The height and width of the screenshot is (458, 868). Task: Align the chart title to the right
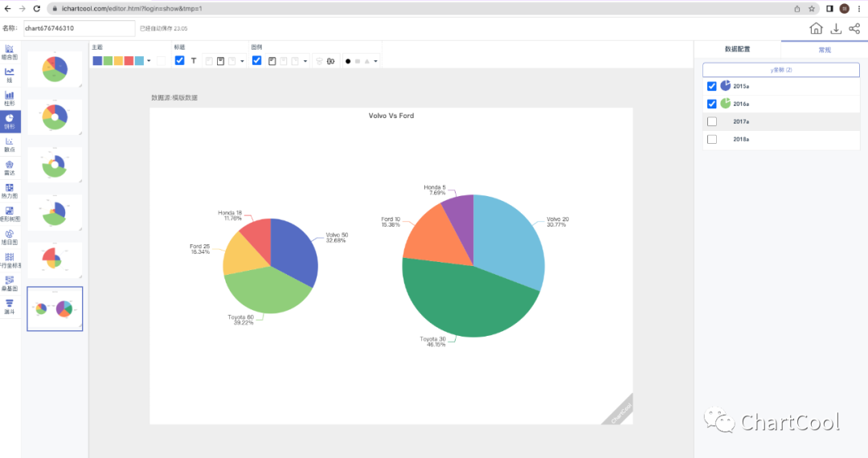pos(232,61)
